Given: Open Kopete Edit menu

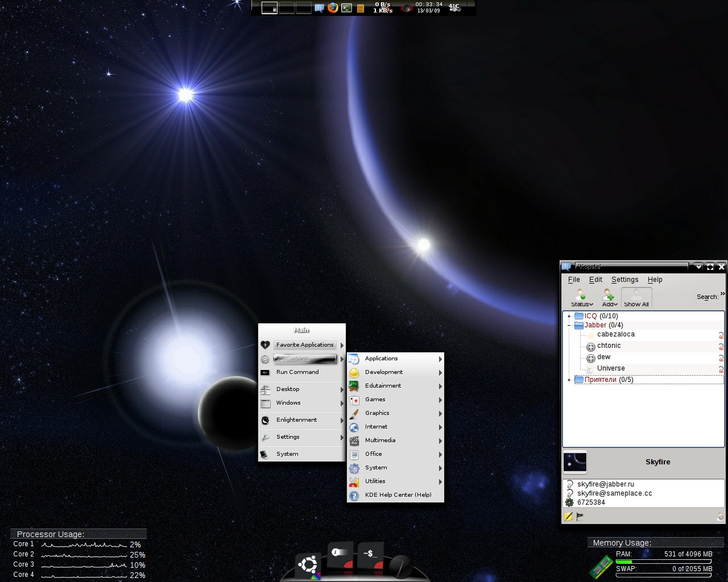Looking at the screenshot, I should click(x=595, y=280).
